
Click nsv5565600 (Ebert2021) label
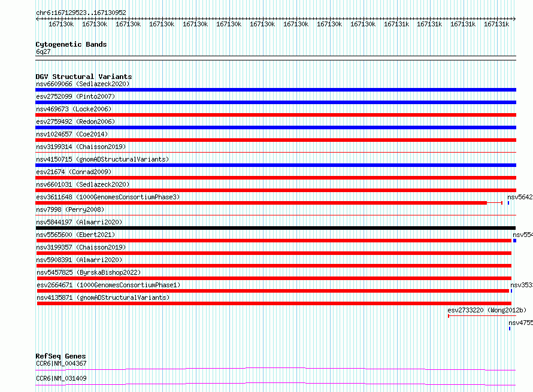(76, 235)
